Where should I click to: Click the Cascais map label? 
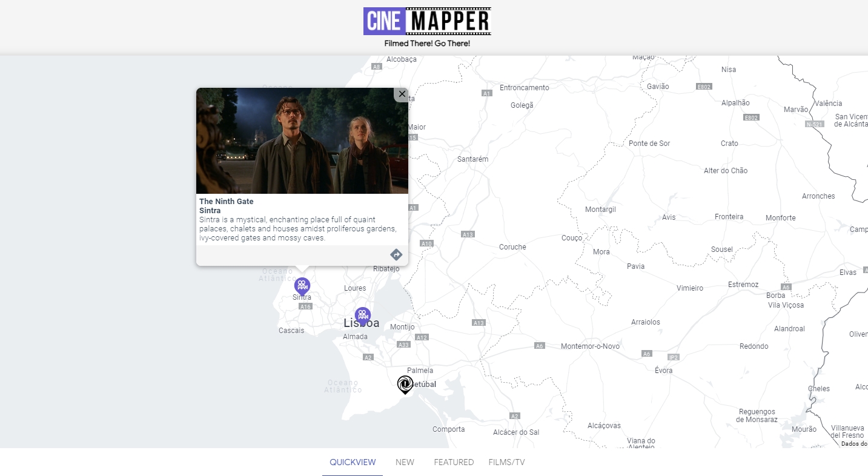(x=291, y=331)
